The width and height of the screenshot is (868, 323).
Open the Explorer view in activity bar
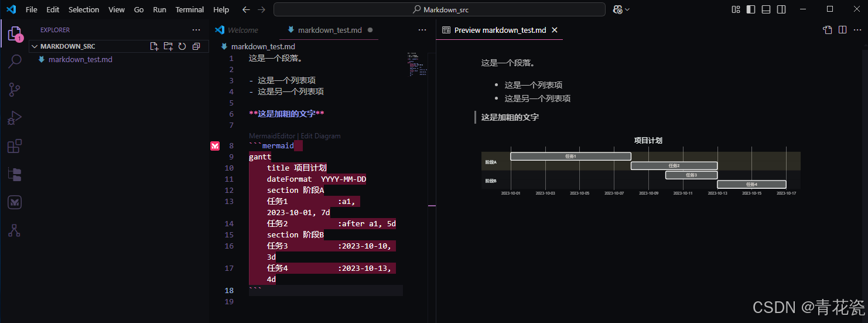pos(14,33)
